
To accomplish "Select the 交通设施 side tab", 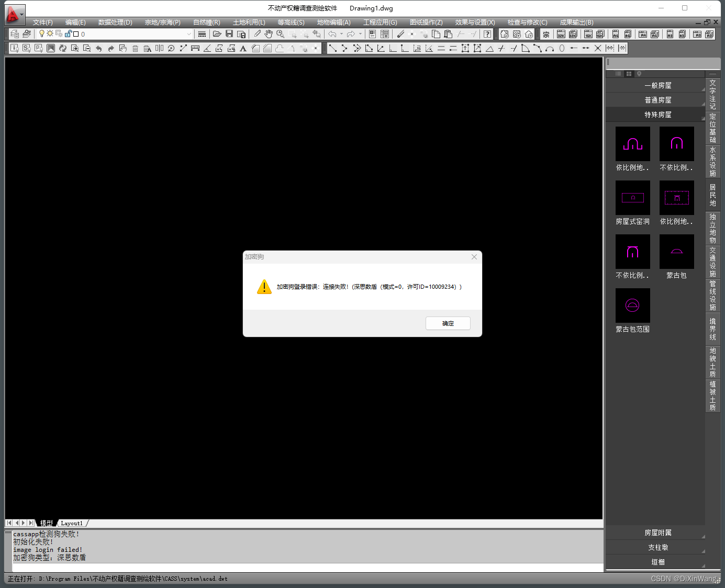I will (x=712, y=262).
